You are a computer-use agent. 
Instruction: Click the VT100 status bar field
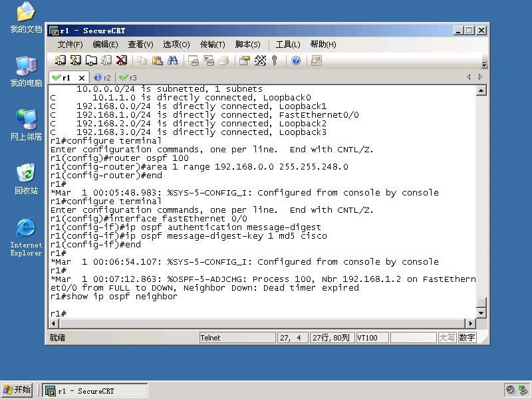pyautogui.click(x=372, y=338)
